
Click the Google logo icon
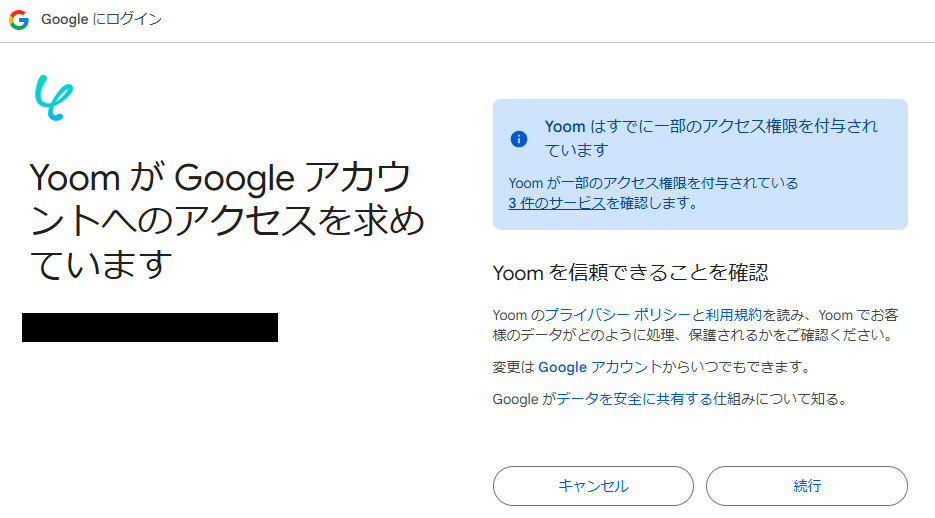(x=19, y=20)
